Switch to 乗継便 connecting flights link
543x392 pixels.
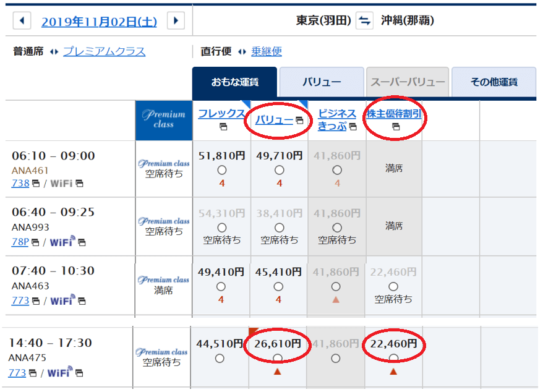point(267,51)
